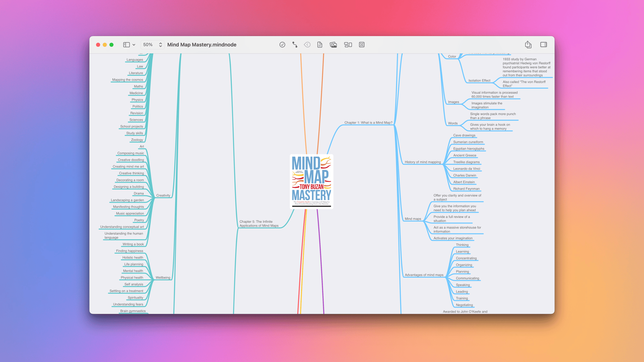Image resolution: width=644 pixels, height=362 pixels.
Task: Click the focus mode toolbar icon
Action: pos(362,45)
